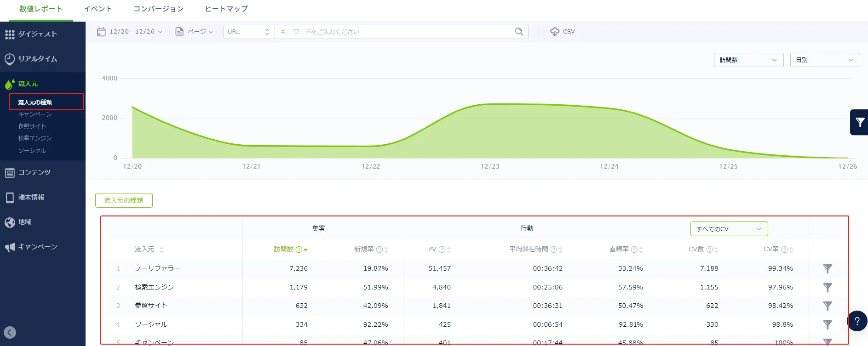The width and height of the screenshot is (868, 346).
Task: Switch to the ヒートマップ tab
Action: coord(226,9)
